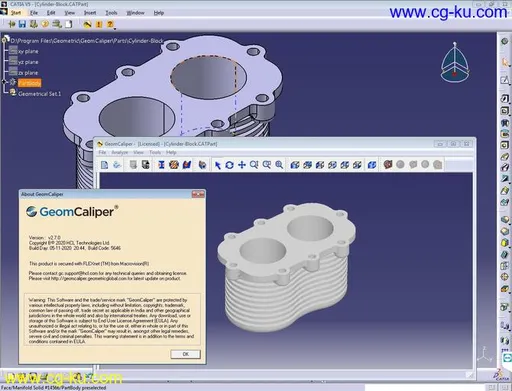Click the last standard-view cube icon, before the separator

click(x=357, y=165)
